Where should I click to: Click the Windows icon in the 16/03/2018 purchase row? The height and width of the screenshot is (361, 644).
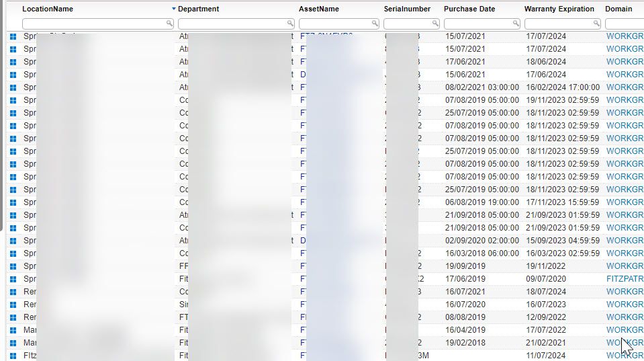13,253
